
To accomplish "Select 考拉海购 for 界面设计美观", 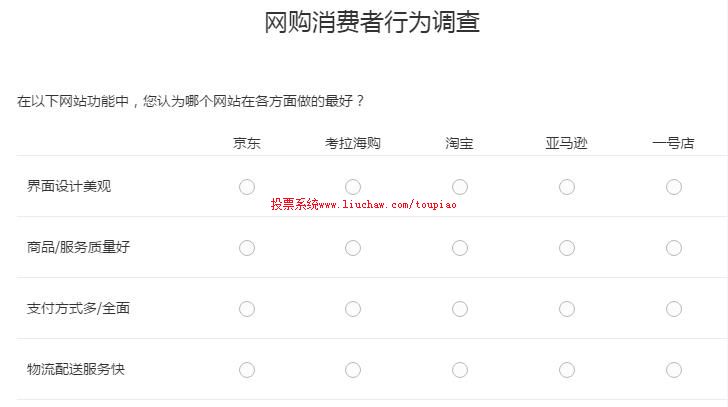I will point(353,187).
